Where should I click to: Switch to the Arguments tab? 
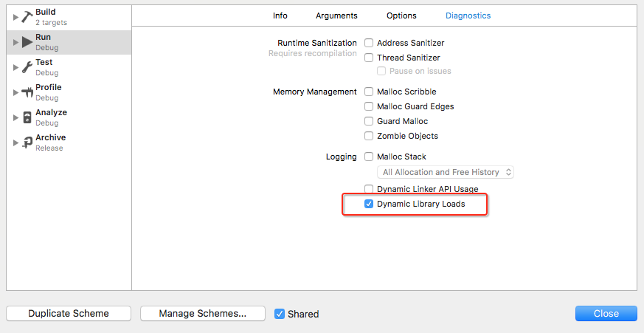[336, 16]
